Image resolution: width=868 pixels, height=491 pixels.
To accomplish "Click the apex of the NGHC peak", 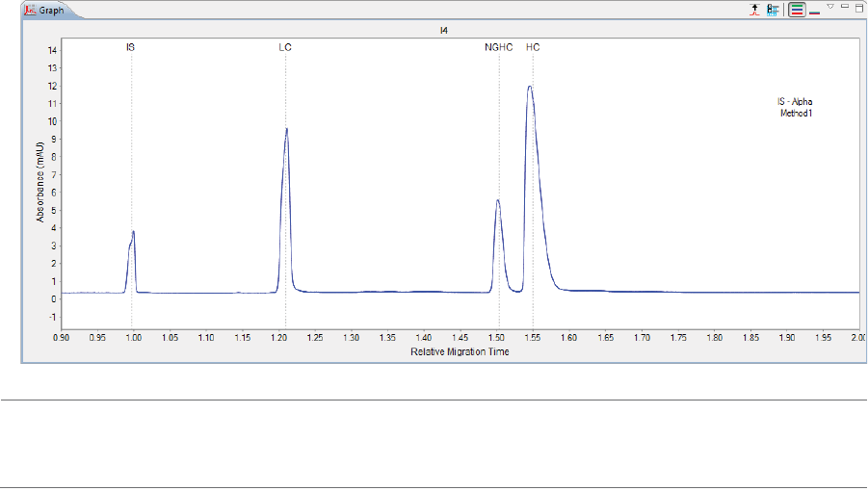I will coord(498,200).
